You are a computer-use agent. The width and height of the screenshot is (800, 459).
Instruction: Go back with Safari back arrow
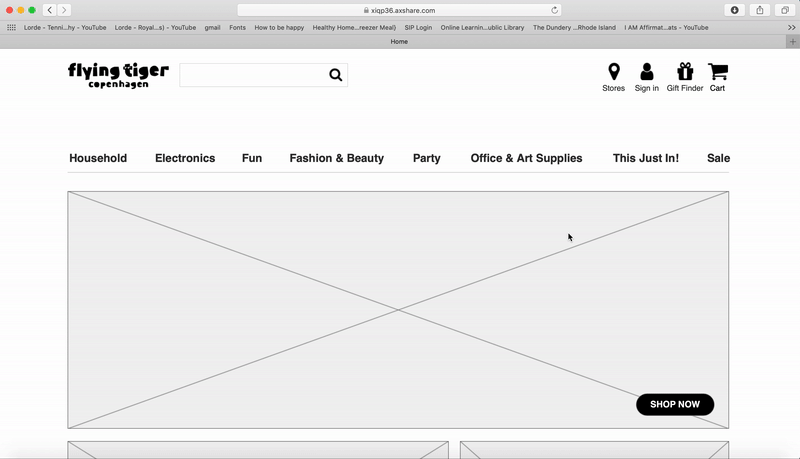tap(49, 10)
